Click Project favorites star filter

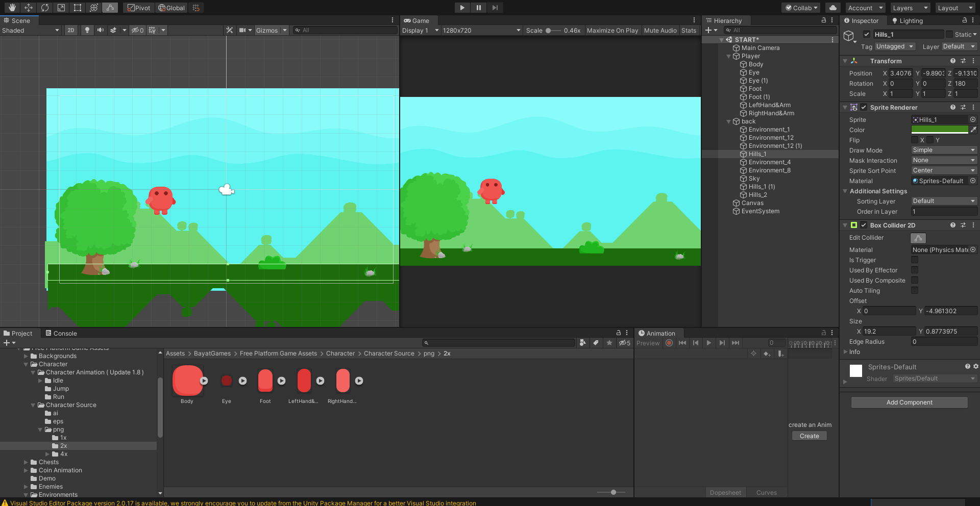tap(609, 343)
